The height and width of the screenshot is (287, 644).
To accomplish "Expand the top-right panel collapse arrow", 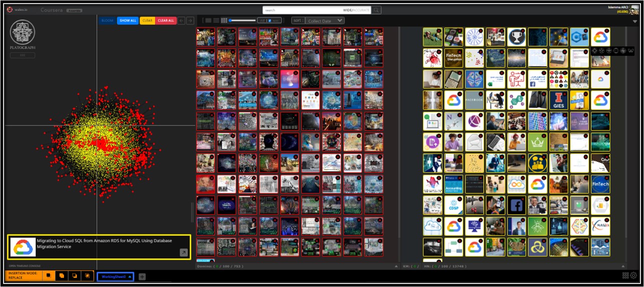I will [x=634, y=21].
